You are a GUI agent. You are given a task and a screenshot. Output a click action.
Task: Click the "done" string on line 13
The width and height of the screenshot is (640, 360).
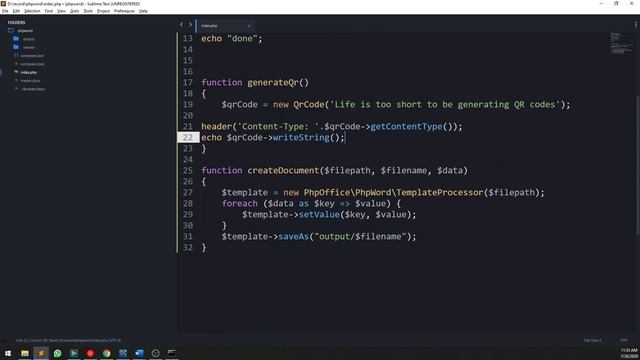tap(242, 38)
